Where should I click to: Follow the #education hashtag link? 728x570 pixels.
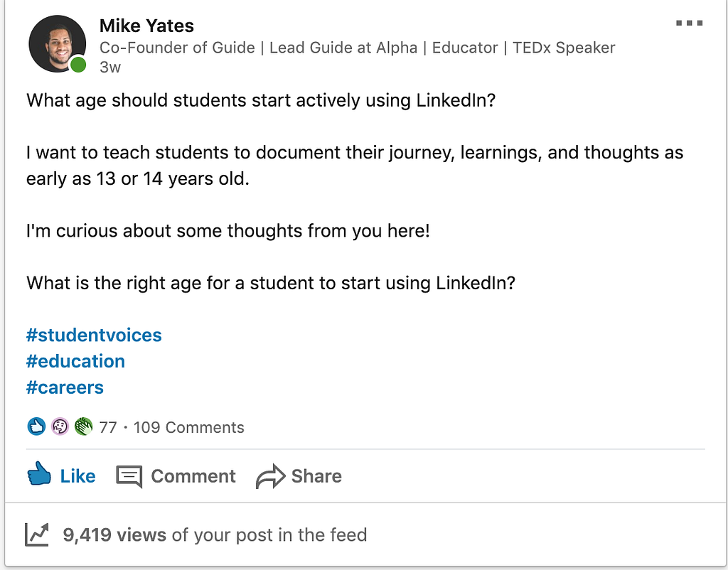pos(75,361)
